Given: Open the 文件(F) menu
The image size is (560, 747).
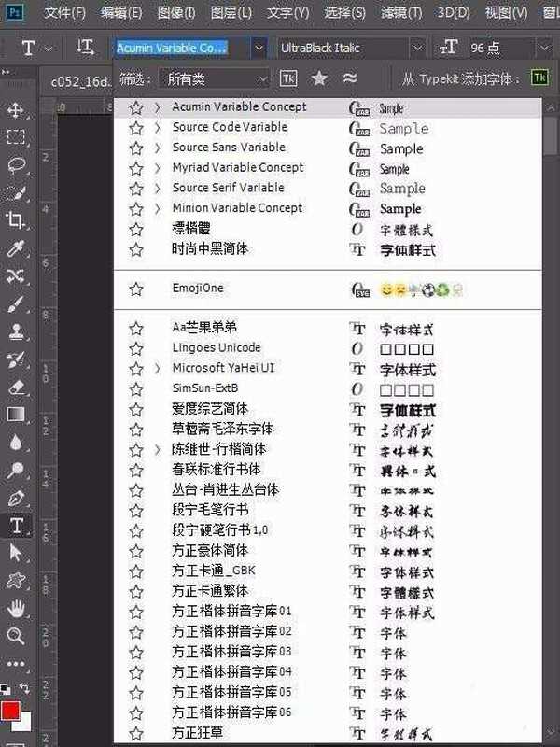Looking at the screenshot, I should coord(64,12).
